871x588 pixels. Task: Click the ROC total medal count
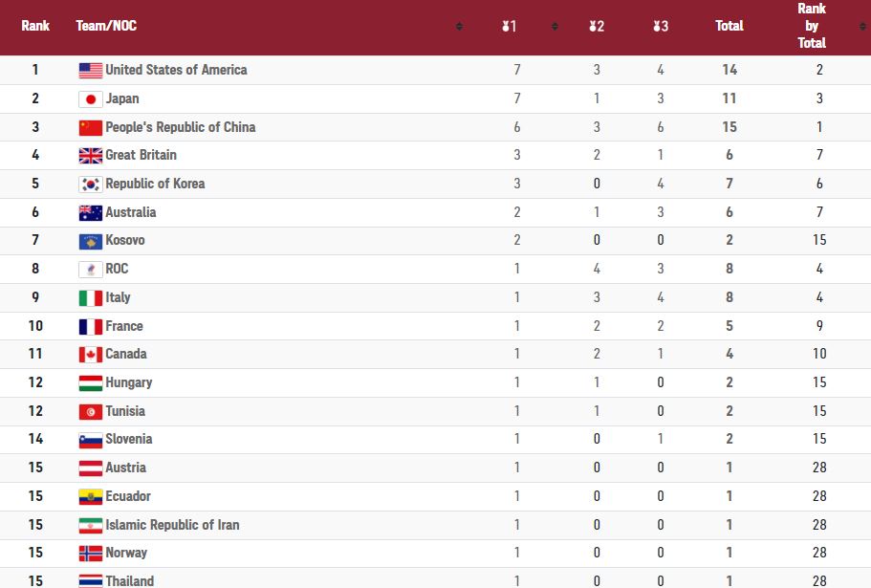tap(729, 269)
